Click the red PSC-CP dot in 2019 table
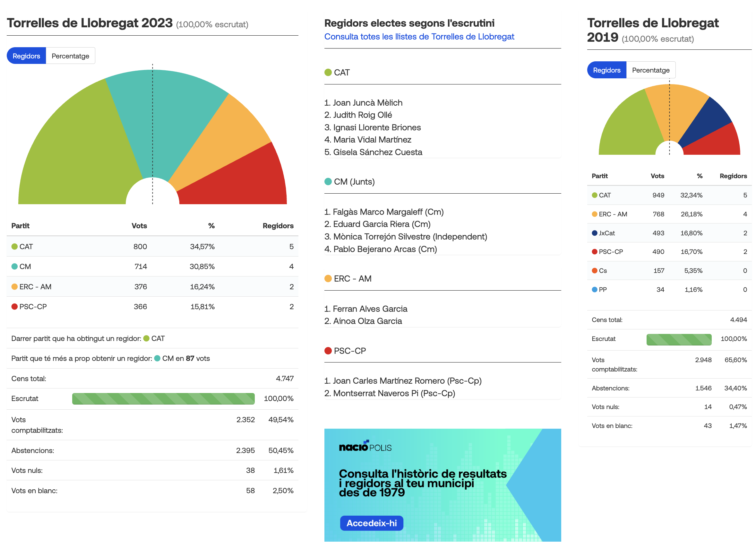The image size is (756, 550). pos(595,251)
